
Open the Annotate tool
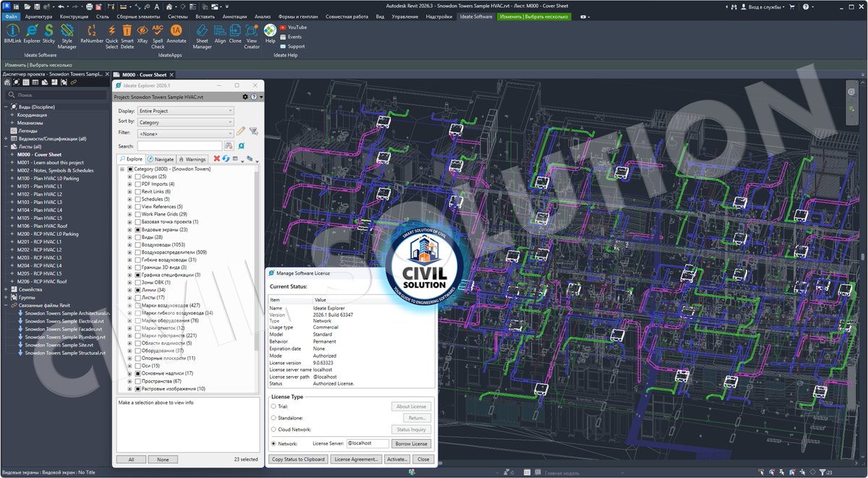coord(176,34)
